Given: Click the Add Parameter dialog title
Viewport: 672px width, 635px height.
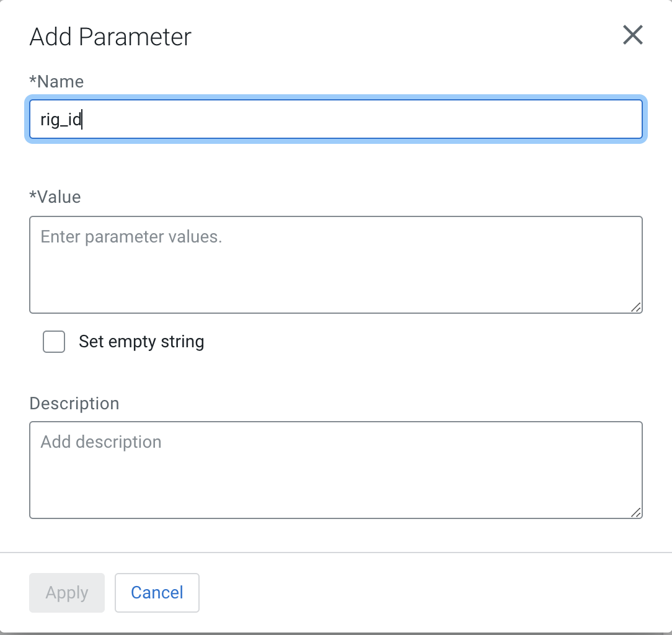Looking at the screenshot, I should (x=110, y=37).
